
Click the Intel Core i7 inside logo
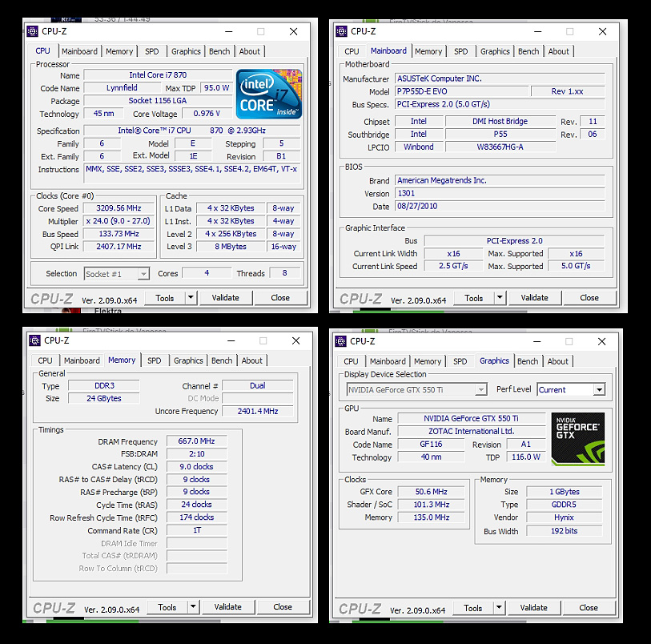269,95
